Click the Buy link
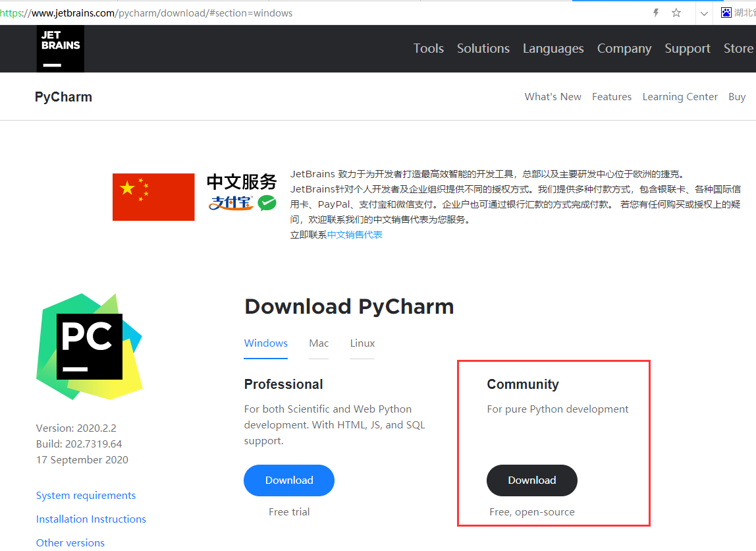The height and width of the screenshot is (551, 756). click(x=737, y=97)
